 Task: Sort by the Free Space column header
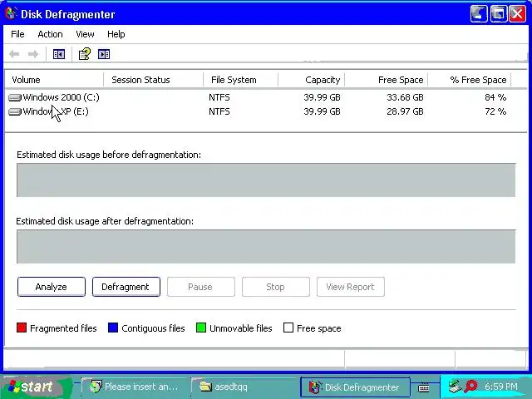pyautogui.click(x=386, y=80)
